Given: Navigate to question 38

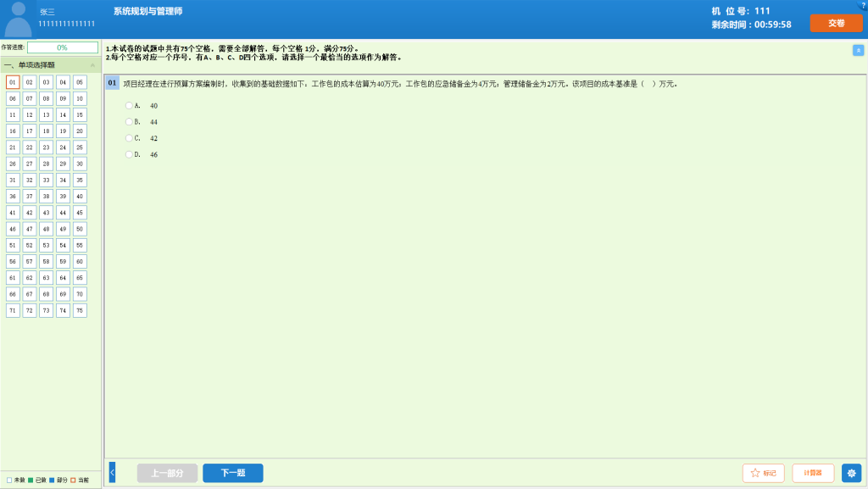Looking at the screenshot, I should coord(47,197).
